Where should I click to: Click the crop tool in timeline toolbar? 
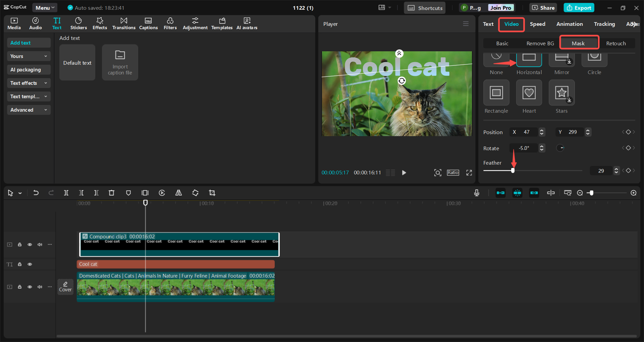coord(212,193)
